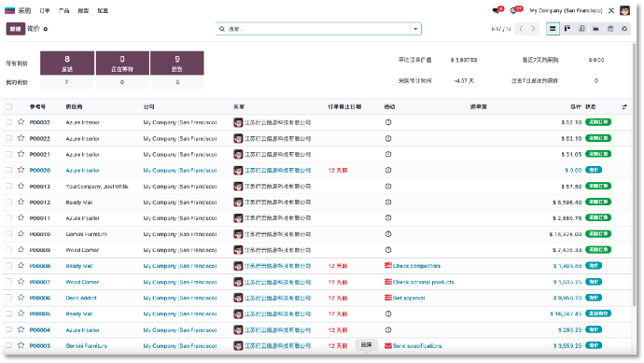Viewport: 644px width, 363px height.
Task: Filter by the 9 late RFQs card
Action: point(177,63)
